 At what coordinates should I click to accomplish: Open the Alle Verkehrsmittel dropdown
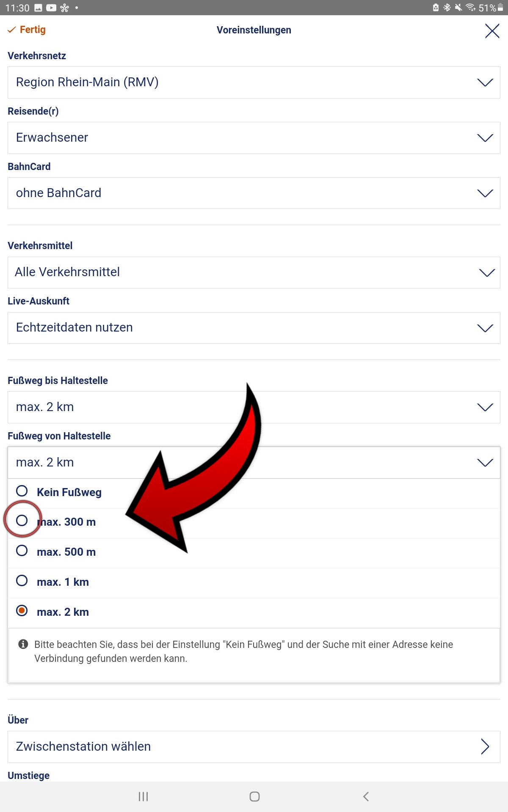point(254,272)
